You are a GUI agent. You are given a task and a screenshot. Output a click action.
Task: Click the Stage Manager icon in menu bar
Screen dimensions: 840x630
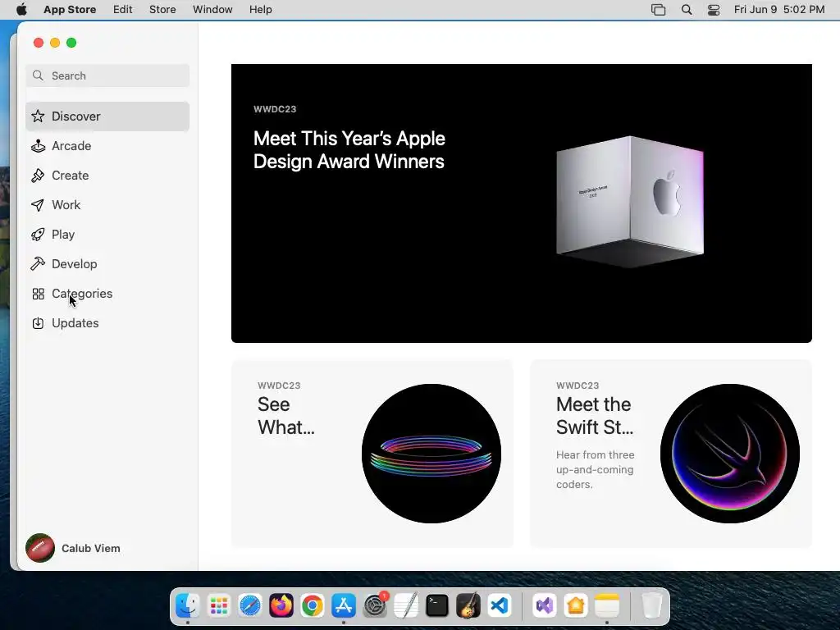coord(659,10)
